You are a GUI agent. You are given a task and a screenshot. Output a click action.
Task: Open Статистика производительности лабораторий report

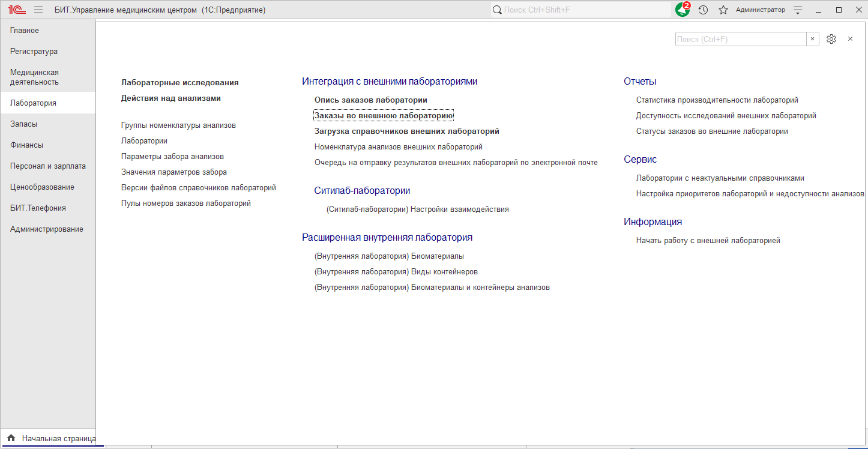[x=717, y=100]
